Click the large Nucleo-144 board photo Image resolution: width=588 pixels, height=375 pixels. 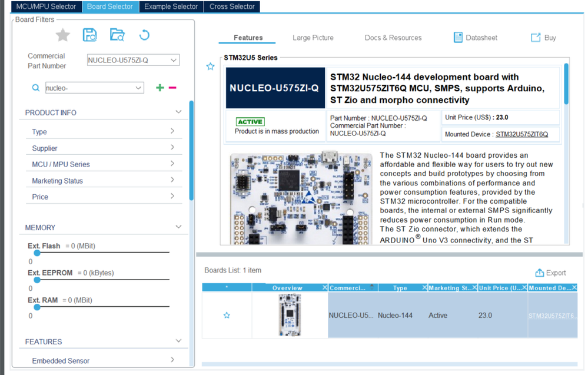tap(301, 198)
